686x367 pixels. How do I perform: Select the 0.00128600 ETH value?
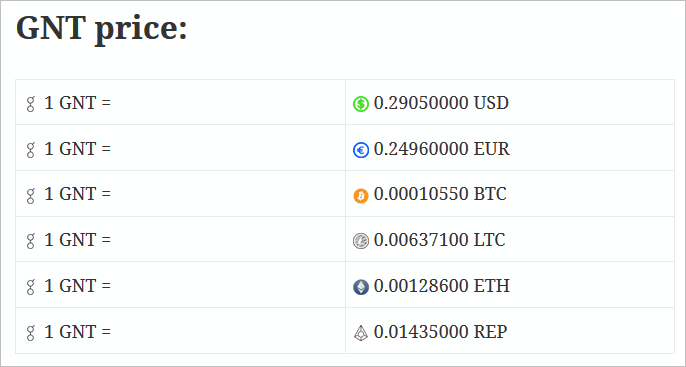tap(441, 286)
